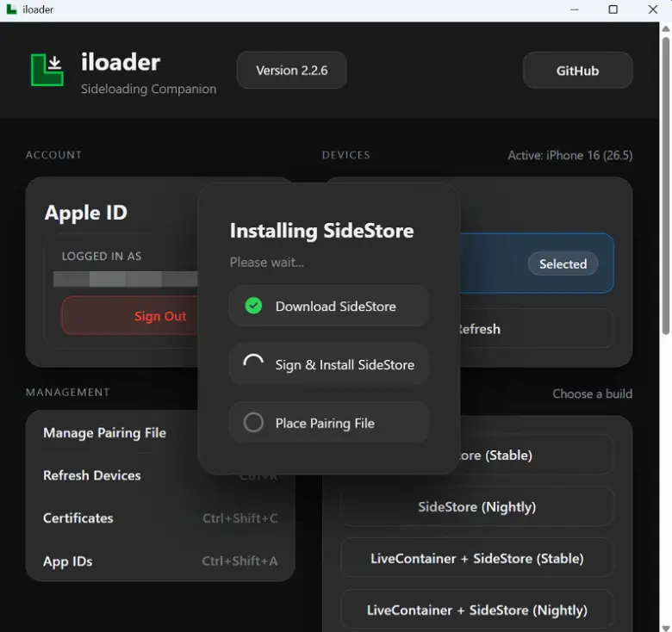
Task: Open App IDs management entry
Action: [x=160, y=561]
